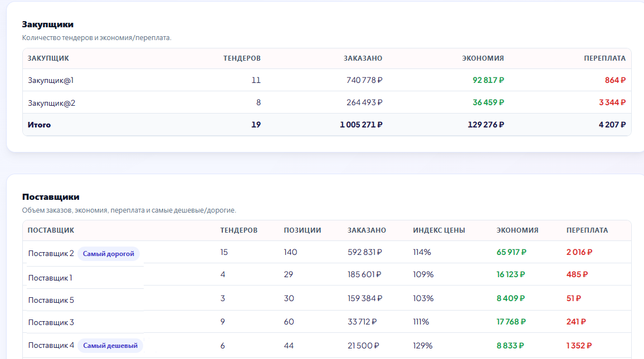Open Поставщик 1 in suppliers table
Screen dimensions: 644x359
pyautogui.click(x=50, y=278)
